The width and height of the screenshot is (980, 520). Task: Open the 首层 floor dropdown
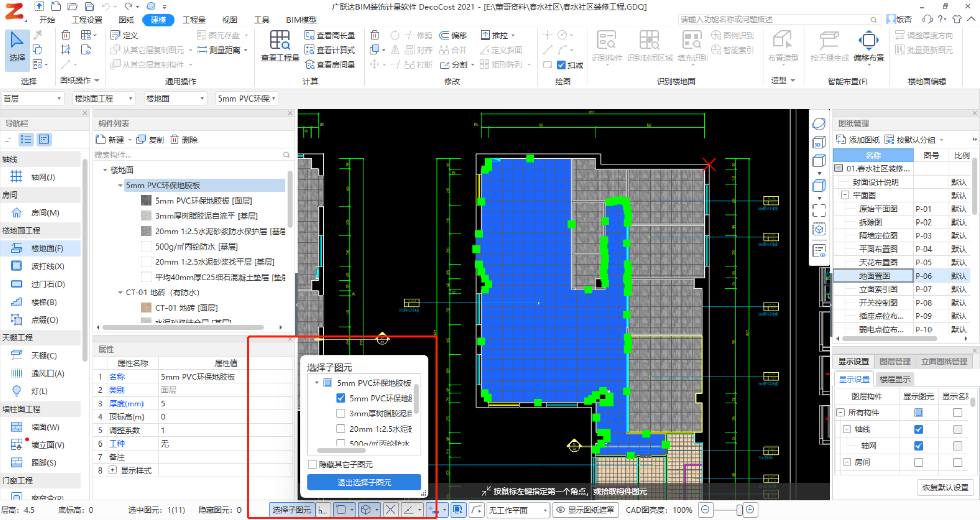tap(33, 98)
